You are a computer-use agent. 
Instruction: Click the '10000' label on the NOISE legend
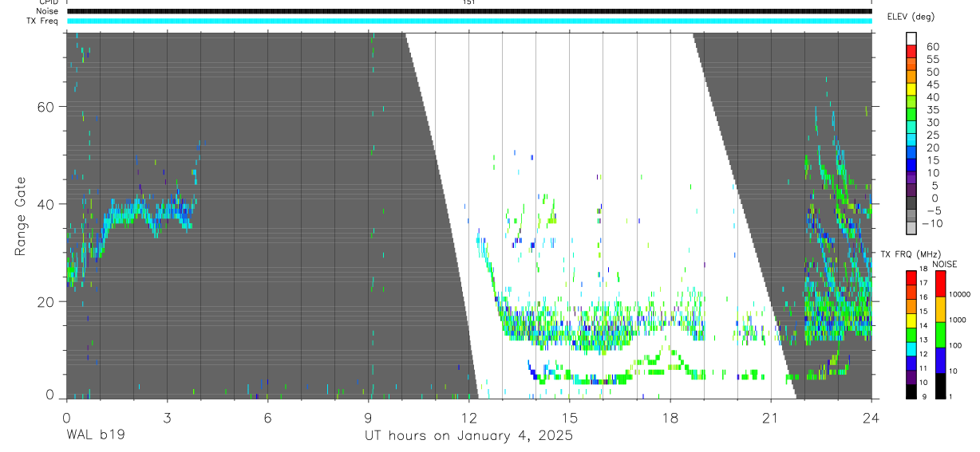[x=960, y=294]
